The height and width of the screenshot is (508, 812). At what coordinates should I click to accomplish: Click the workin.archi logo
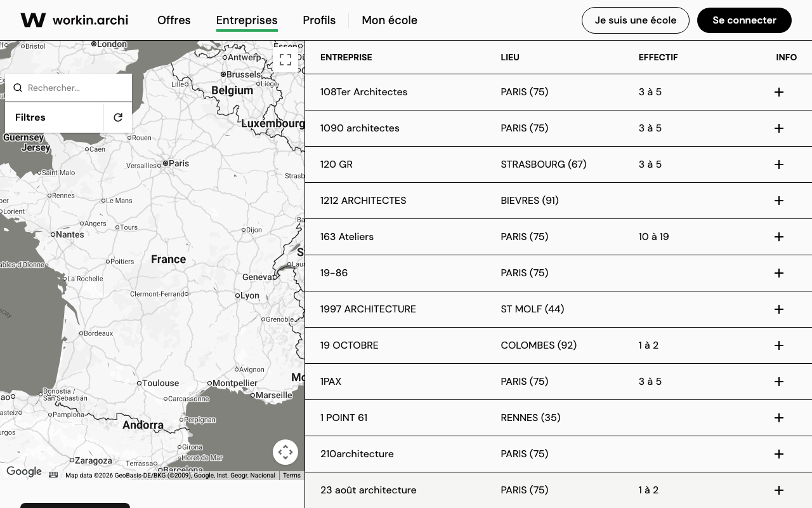74,20
